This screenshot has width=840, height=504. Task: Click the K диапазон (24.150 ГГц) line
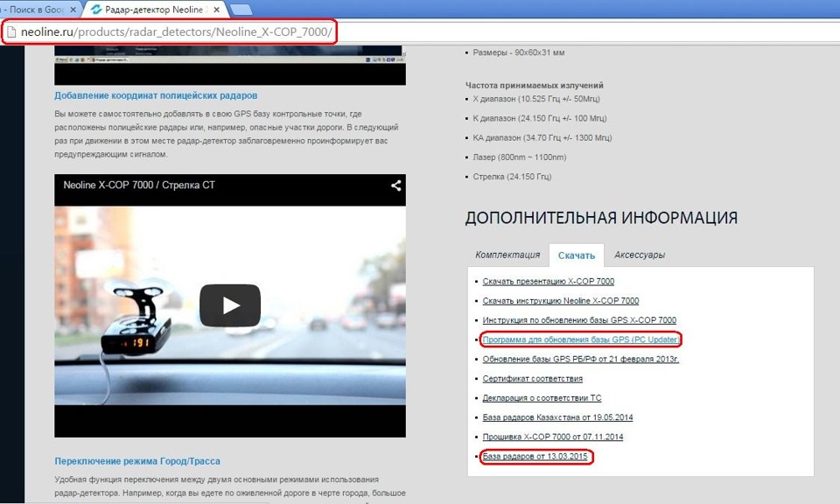(x=540, y=118)
